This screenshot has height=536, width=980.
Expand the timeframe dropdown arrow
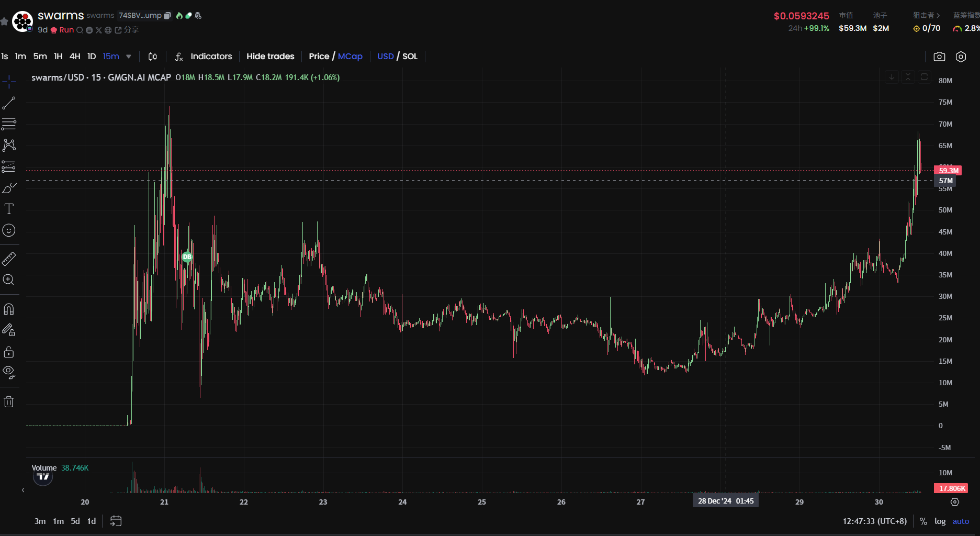pos(129,57)
